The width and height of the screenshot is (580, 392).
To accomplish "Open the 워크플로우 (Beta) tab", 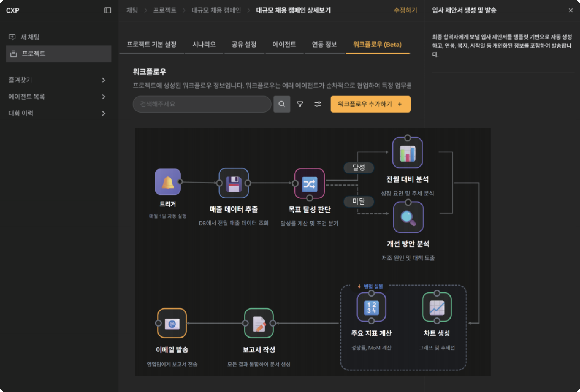I will pos(377,44).
